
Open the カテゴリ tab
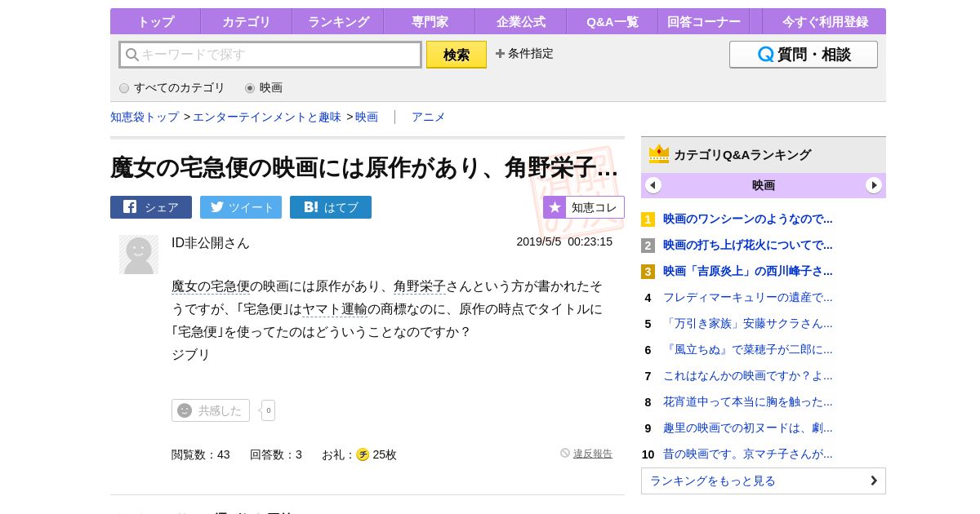[246, 22]
